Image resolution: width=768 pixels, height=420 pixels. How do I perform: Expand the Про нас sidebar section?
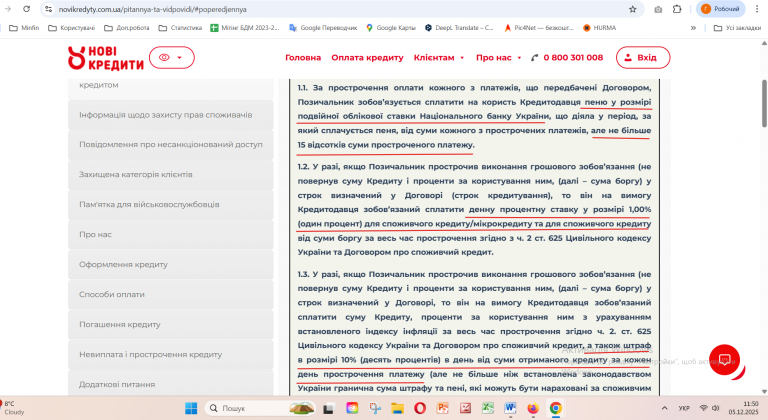(x=170, y=234)
